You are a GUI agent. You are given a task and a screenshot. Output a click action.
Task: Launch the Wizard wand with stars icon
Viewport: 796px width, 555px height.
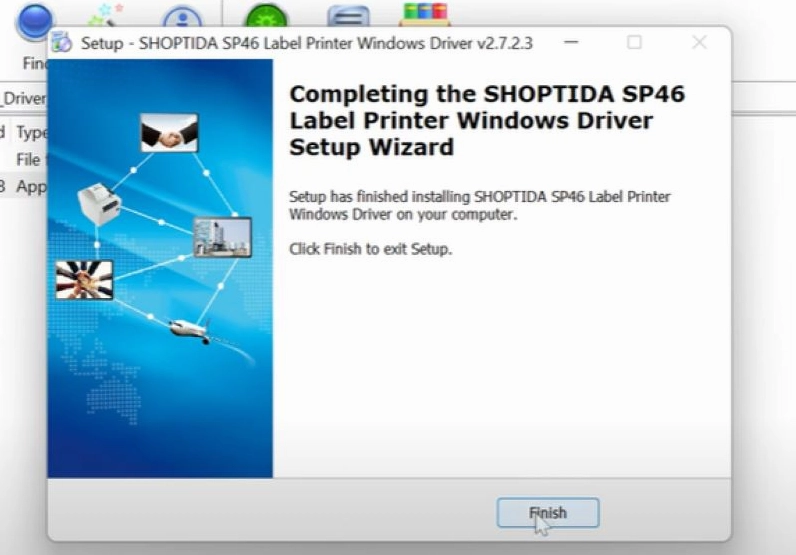(105, 15)
